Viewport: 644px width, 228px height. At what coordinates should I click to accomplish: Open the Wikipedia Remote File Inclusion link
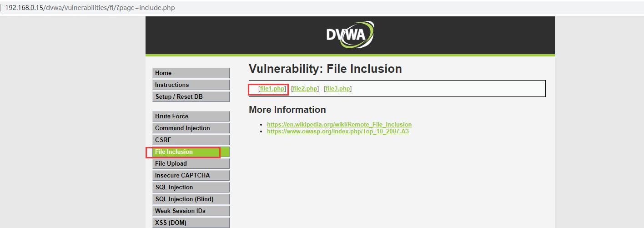(339, 124)
